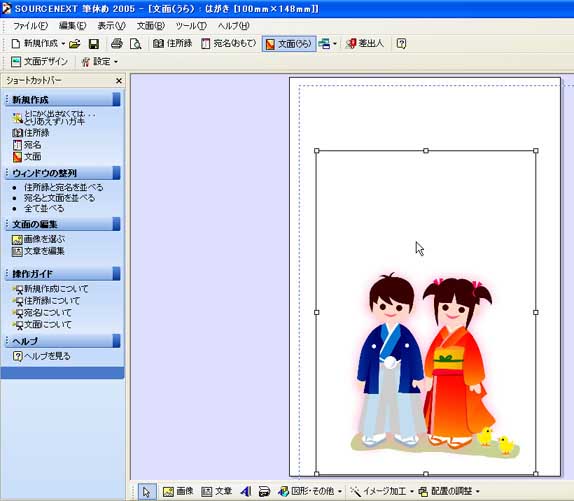Open guide 住所録について
This screenshot has width=574, height=501.
tap(52, 301)
